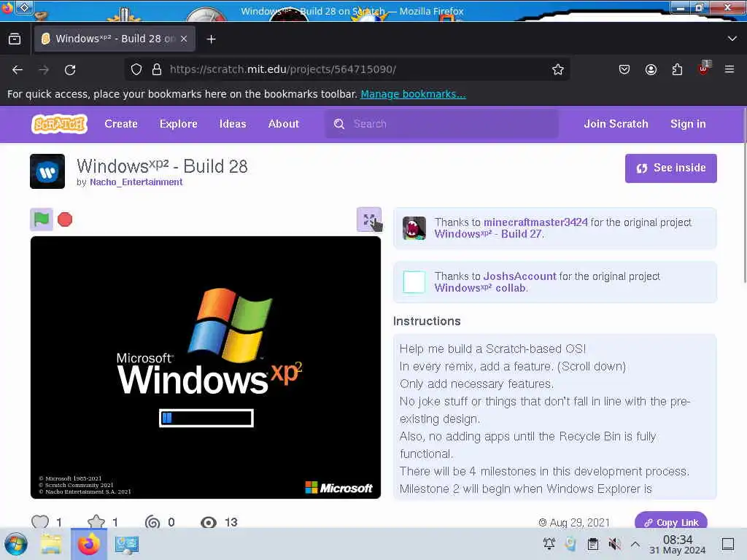Viewport: 747px width, 560px height.
Task: Click the uBlock extension icon with badge
Action: coord(704,69)
